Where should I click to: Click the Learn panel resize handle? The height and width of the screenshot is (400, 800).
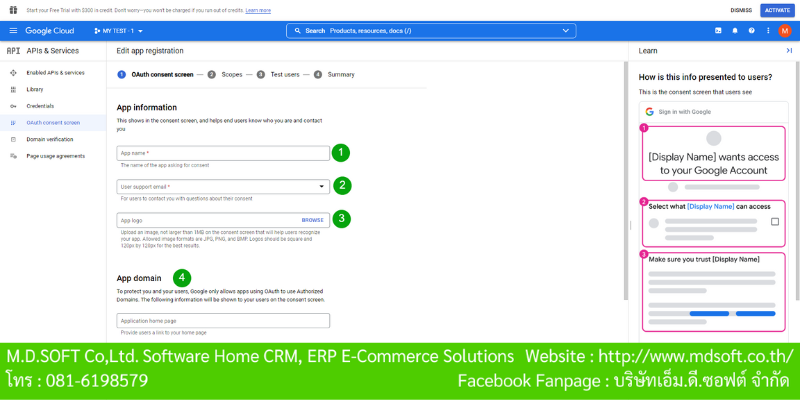630,225
